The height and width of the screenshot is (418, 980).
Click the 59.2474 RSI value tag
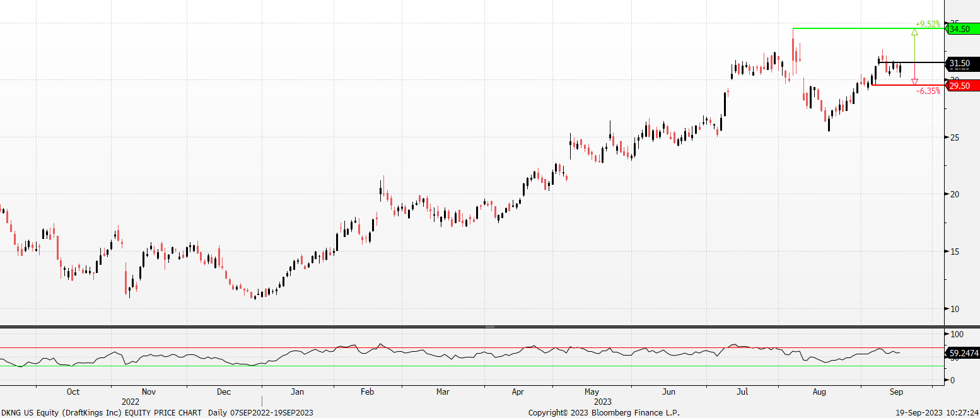(x=962, y=353)
